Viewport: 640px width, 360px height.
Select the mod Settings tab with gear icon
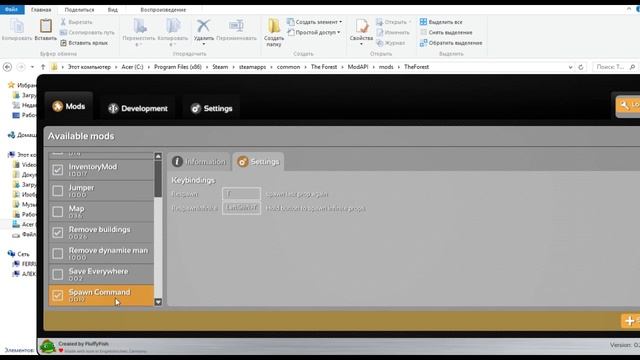pos(258,162)
